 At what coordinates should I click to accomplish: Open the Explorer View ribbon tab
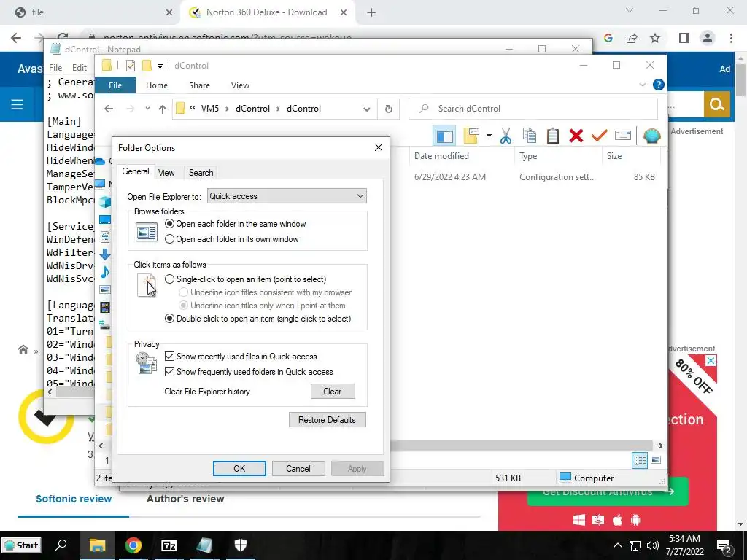(240, 85)
